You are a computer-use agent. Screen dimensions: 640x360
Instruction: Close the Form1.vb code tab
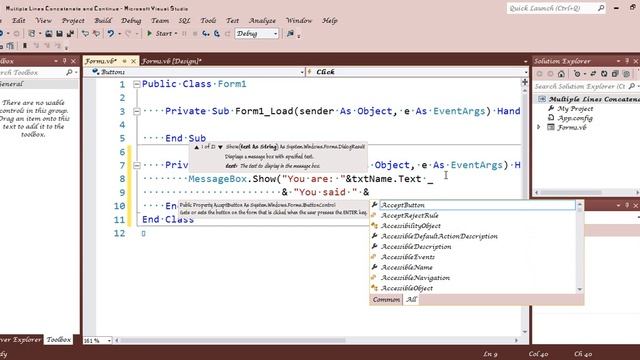133,61
